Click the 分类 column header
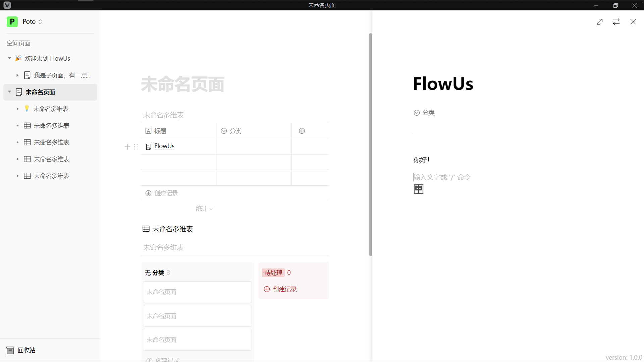This screenshot has width=644, height=362. [235, 131]
